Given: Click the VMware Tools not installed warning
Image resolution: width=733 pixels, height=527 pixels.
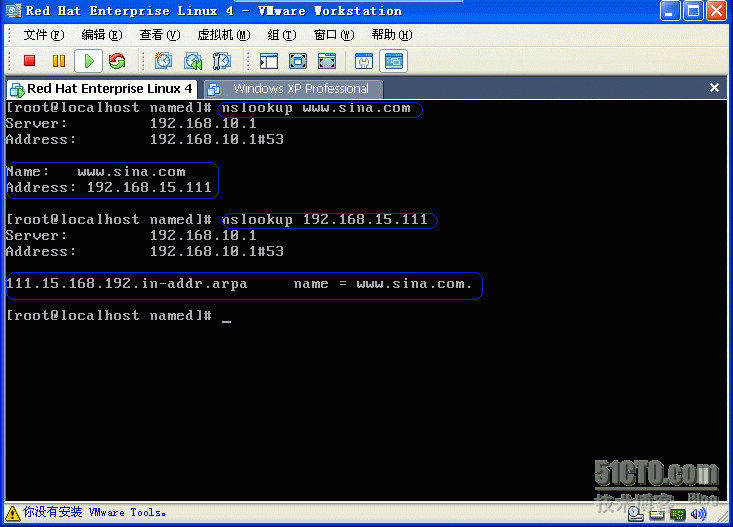Looking at the screenshot, I should (x=94, y=513).
